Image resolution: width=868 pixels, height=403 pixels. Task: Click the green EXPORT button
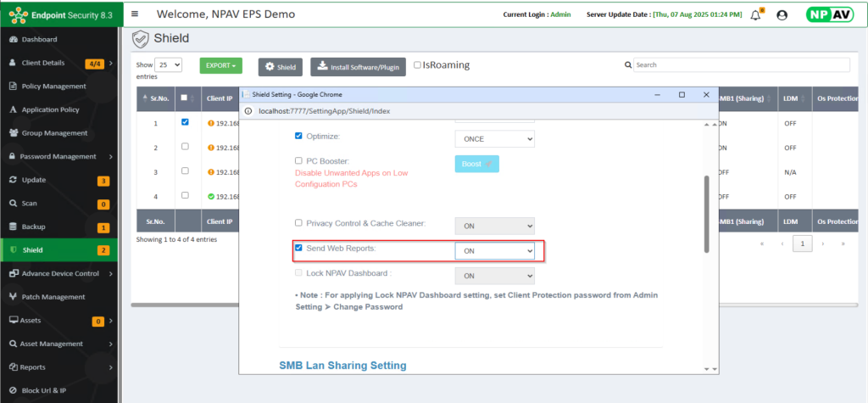(220, 65)
